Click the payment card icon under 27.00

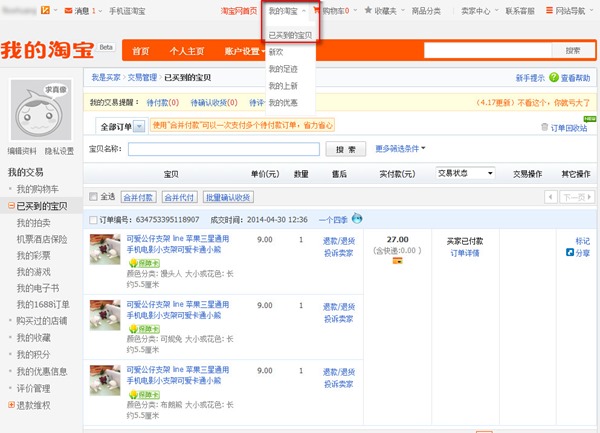tap(397, 261)
